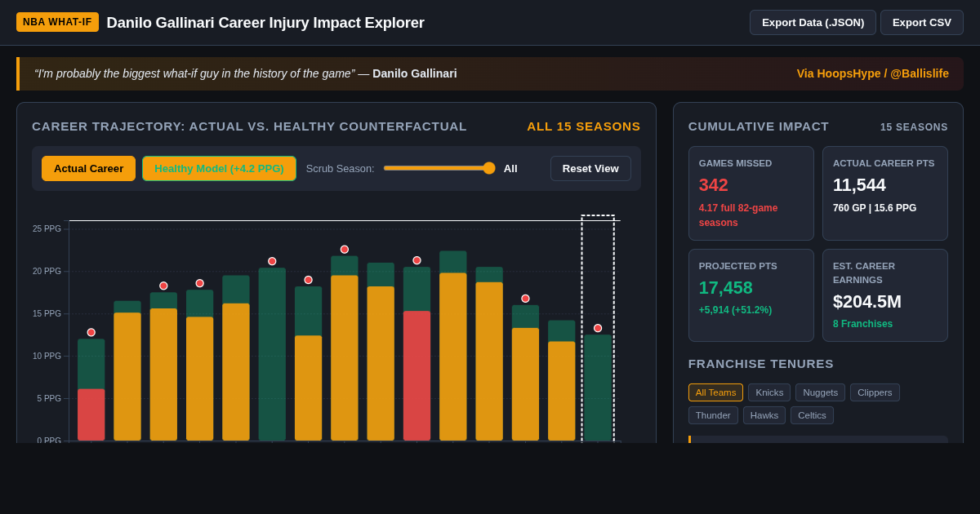Viewport: 980px width, 514px height.
Task: Filter franchise tenures by Knicks
Action: pyautogui.click(x=769, y=392)
